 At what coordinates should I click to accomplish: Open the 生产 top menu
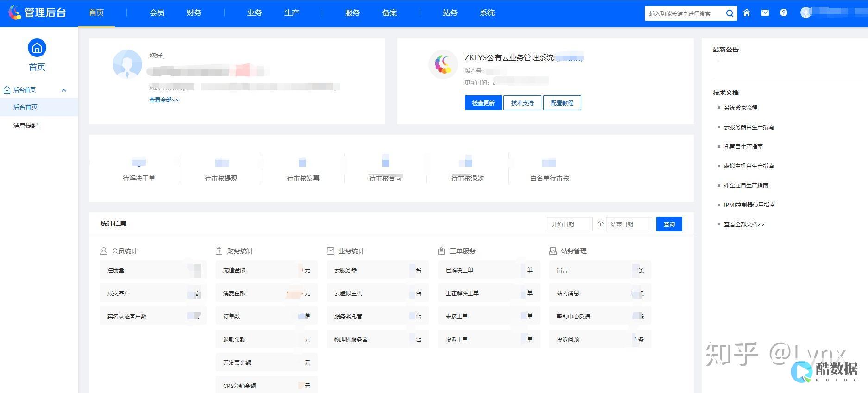tap(292, 13)
